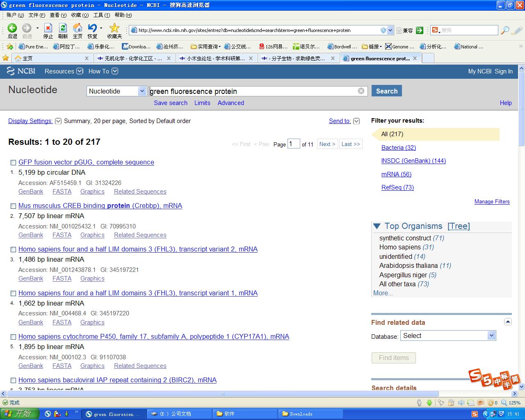Click the speaker sound icon in status bar
This screenshot has width=525, height=420.
coord(461,403)
